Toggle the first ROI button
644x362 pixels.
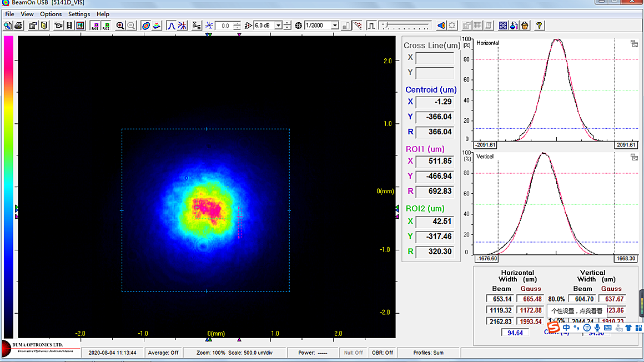tap(95, 26)
